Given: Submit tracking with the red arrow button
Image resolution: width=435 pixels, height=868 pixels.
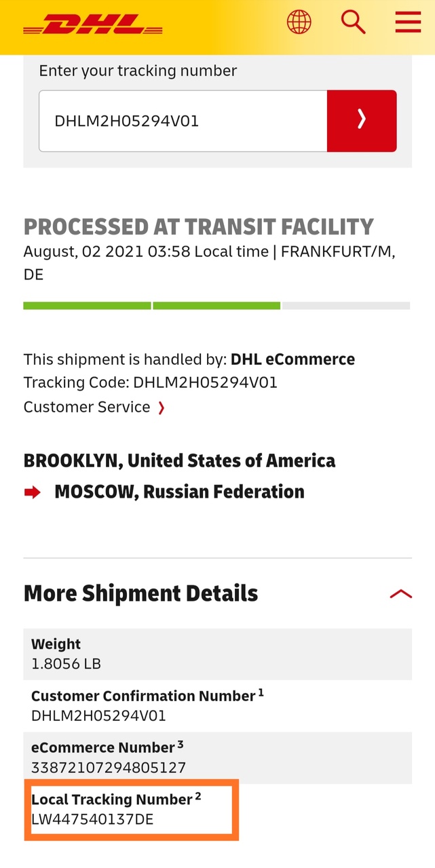Looking at the screenshot, I should 362,121.
